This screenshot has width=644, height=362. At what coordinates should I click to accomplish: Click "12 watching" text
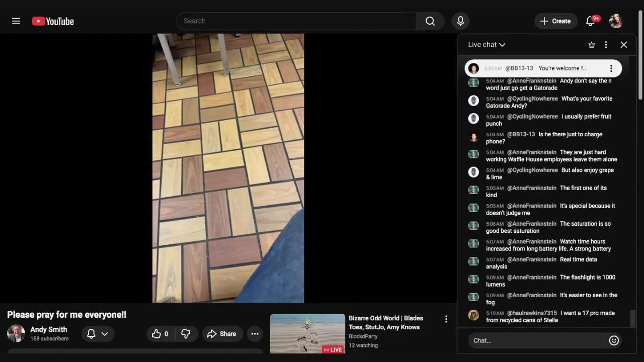[x=363, y=345]
